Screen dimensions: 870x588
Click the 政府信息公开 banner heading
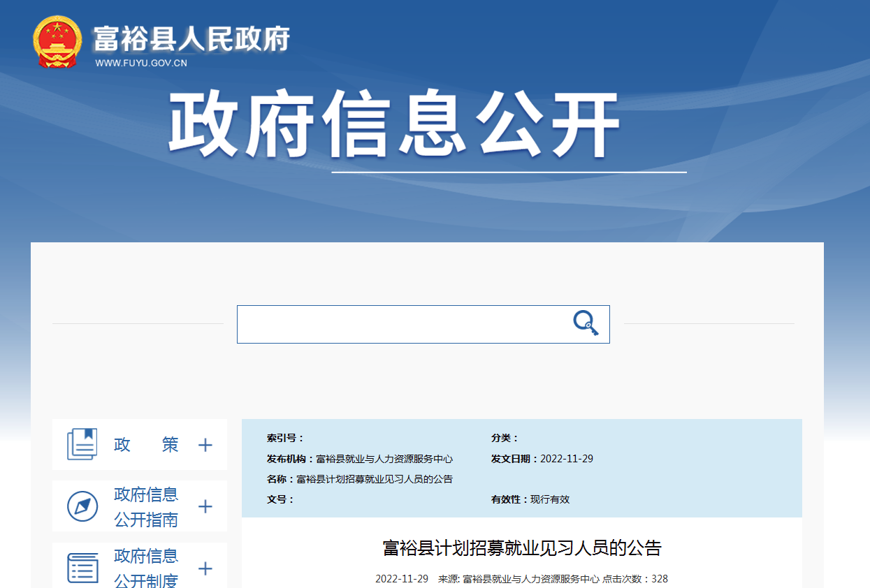[x=394, y=124]
